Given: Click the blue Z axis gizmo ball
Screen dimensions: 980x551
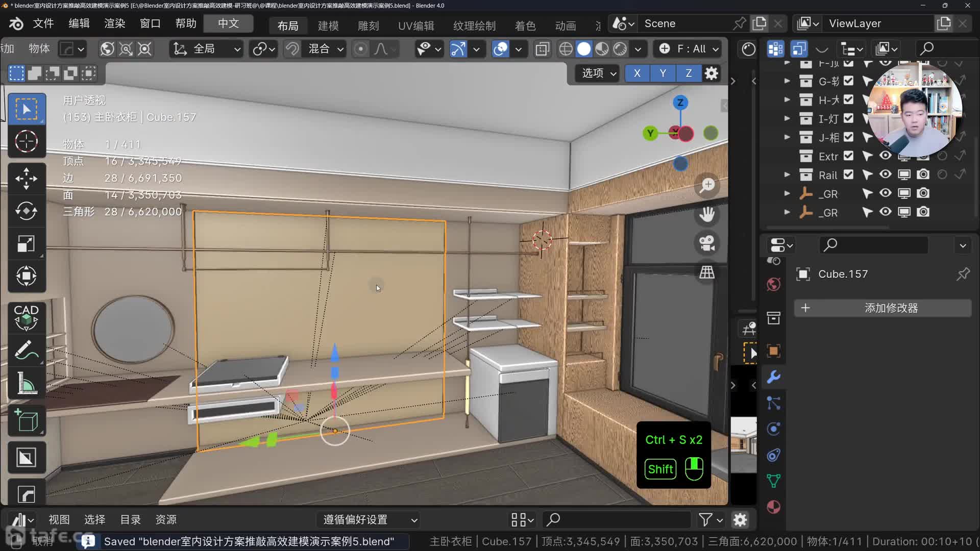Looking at the screenshot, I should click(680, 103).
